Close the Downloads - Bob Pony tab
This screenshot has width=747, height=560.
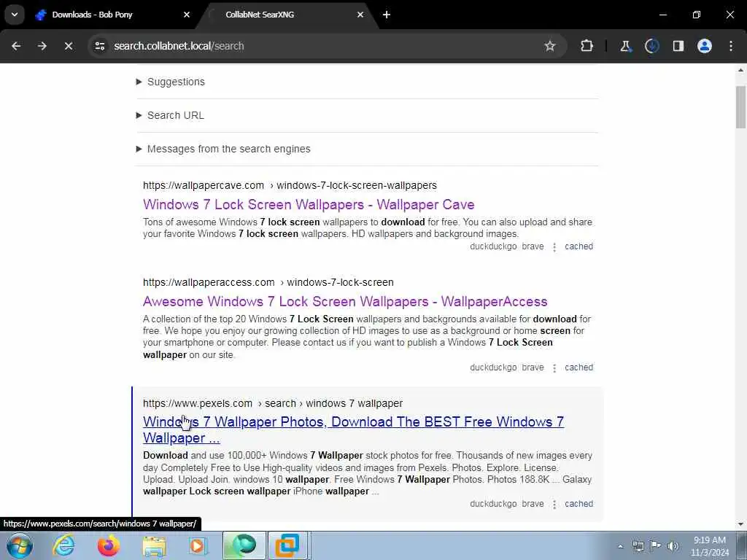click(x=187, y=15)
